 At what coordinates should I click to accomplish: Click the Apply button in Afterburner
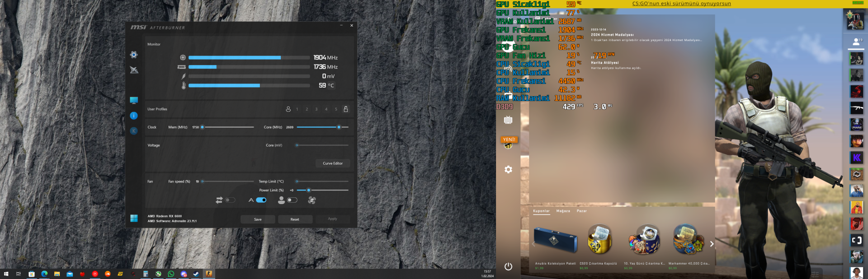[332, 219]
